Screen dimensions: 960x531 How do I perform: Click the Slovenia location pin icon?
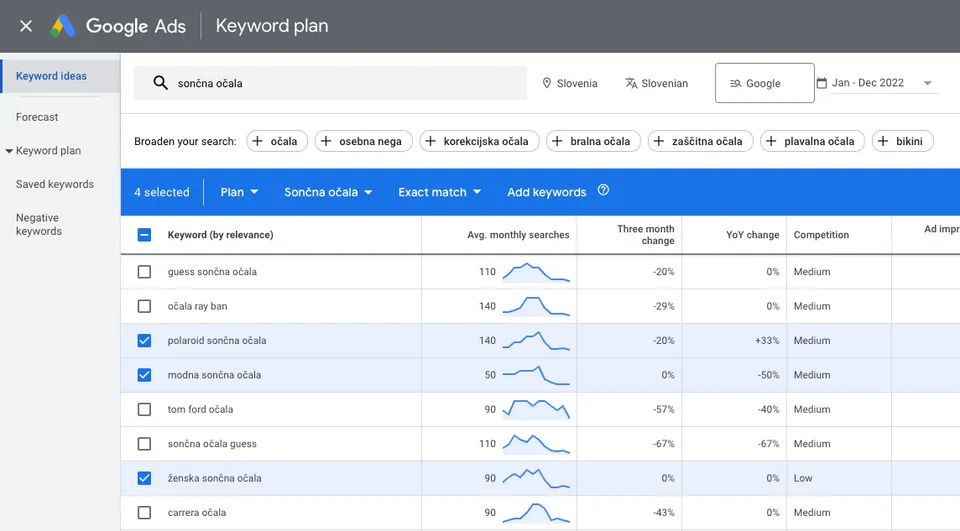pos(547,83)
